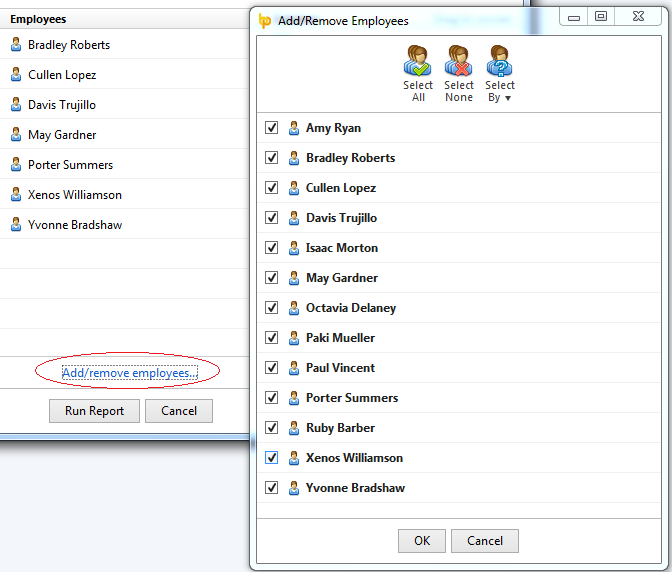
Task: Select Cullen Lopez name in left Employees list
Action: tap(62, 75)
